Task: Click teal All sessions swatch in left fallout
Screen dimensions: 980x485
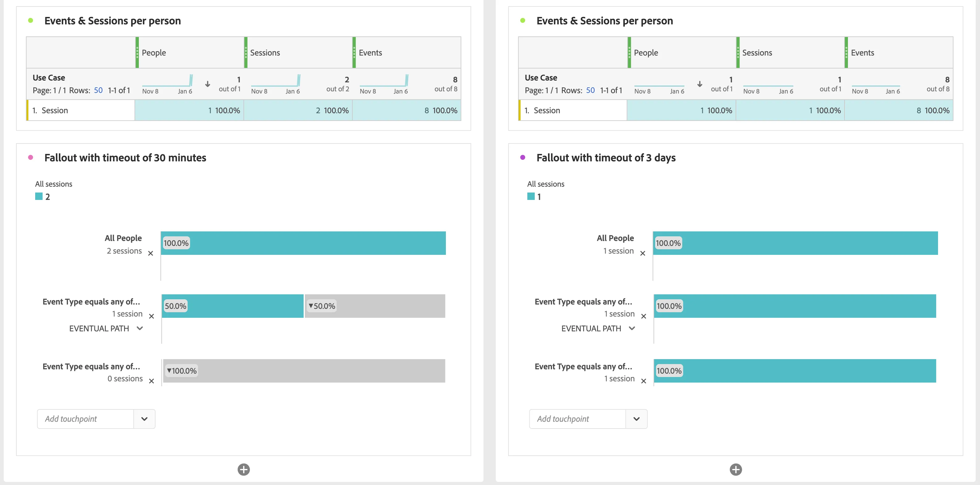Action: tap(39, 196)
